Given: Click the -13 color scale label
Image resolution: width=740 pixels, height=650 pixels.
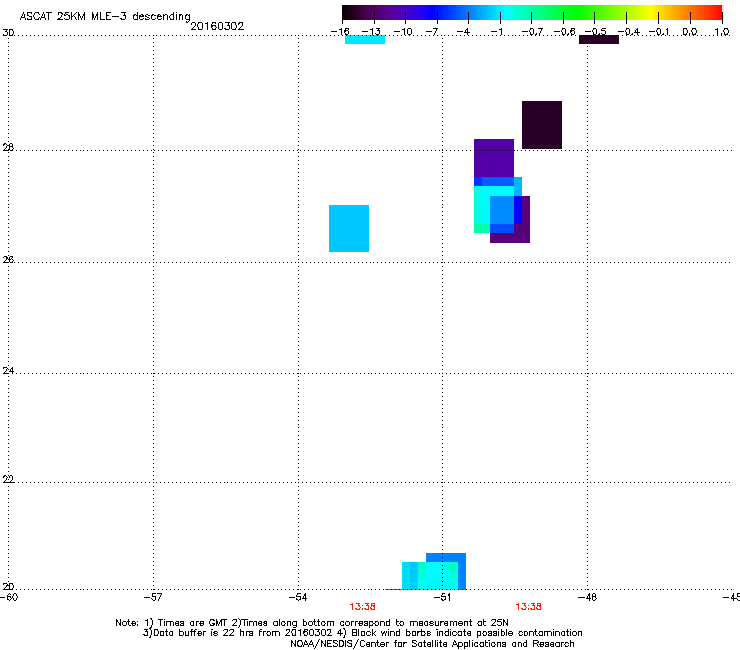Looking at the screenshot, I should pos(371,32).
